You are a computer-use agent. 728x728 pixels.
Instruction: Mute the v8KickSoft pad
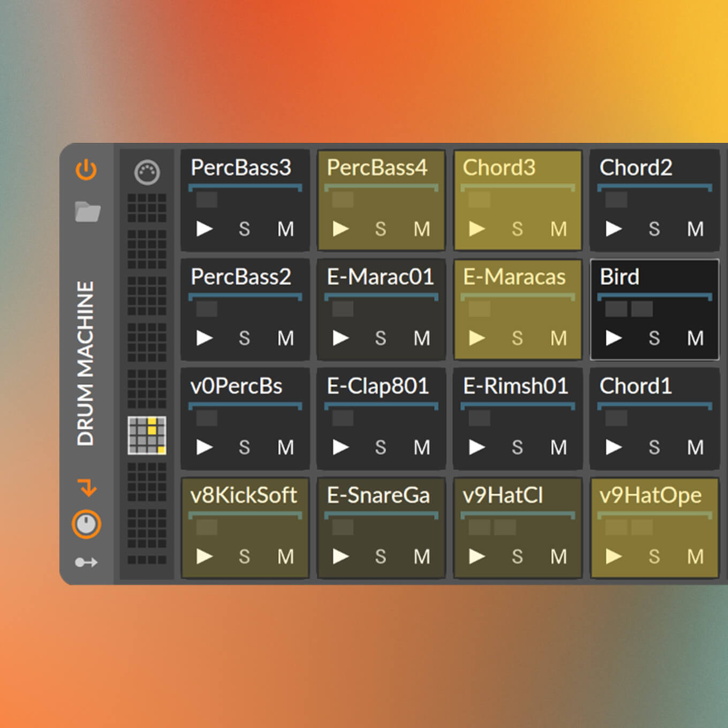click(x=285, y=557)
